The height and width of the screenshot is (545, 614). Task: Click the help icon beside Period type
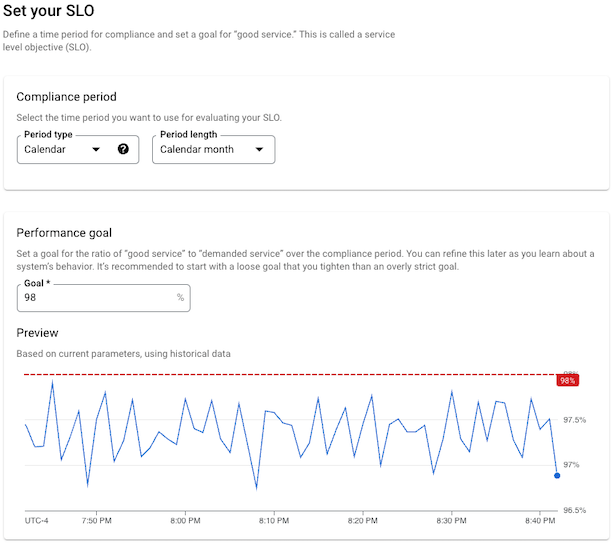click(123, 150)
